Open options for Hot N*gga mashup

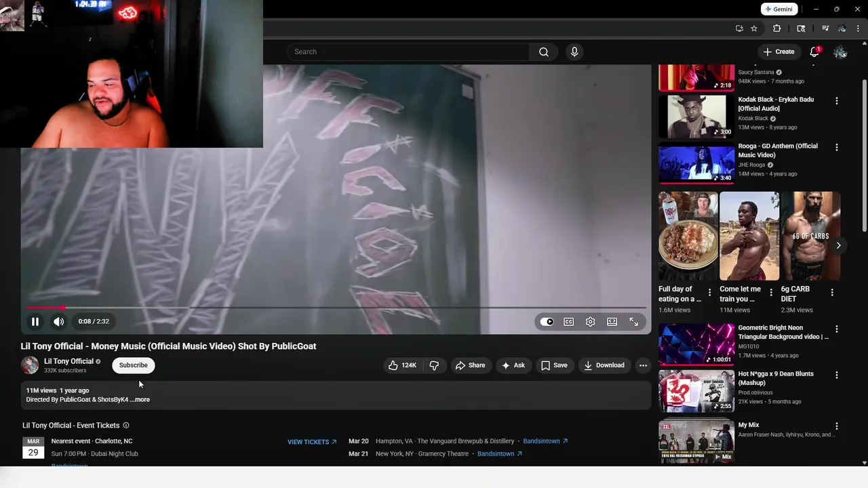point(837,375)
